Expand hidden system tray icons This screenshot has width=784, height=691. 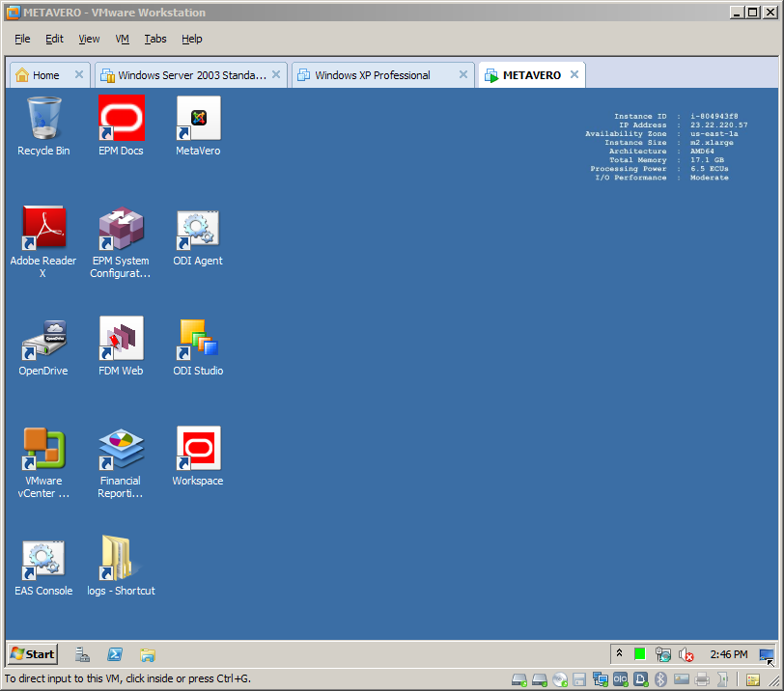click(x=619, y=653)
